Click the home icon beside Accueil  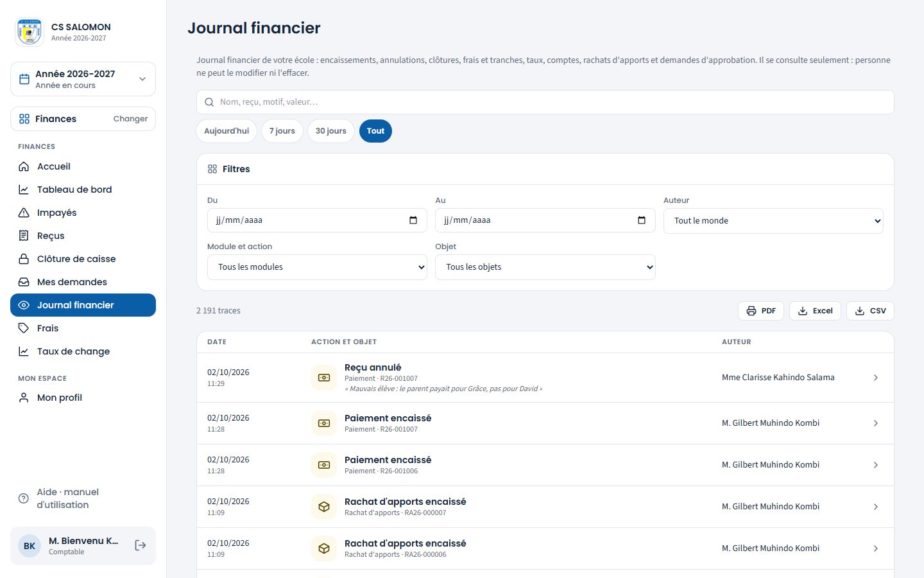24,166
